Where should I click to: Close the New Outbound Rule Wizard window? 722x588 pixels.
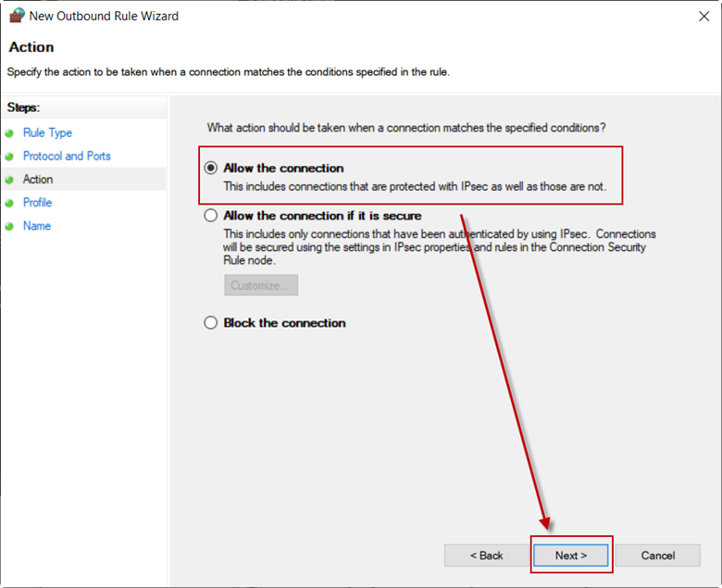point(703,17)
